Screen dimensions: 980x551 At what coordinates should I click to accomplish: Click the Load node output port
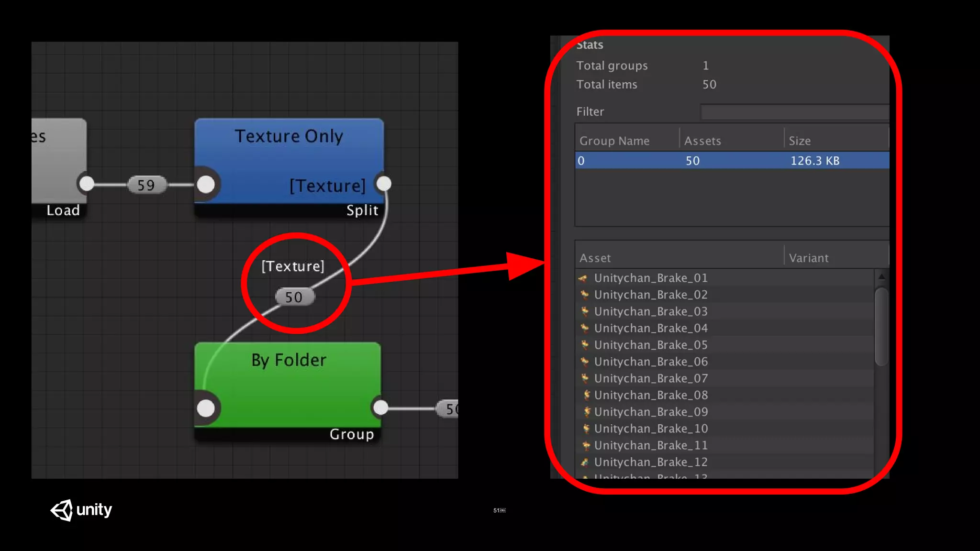pyautogui.click(x=87, y=184)
